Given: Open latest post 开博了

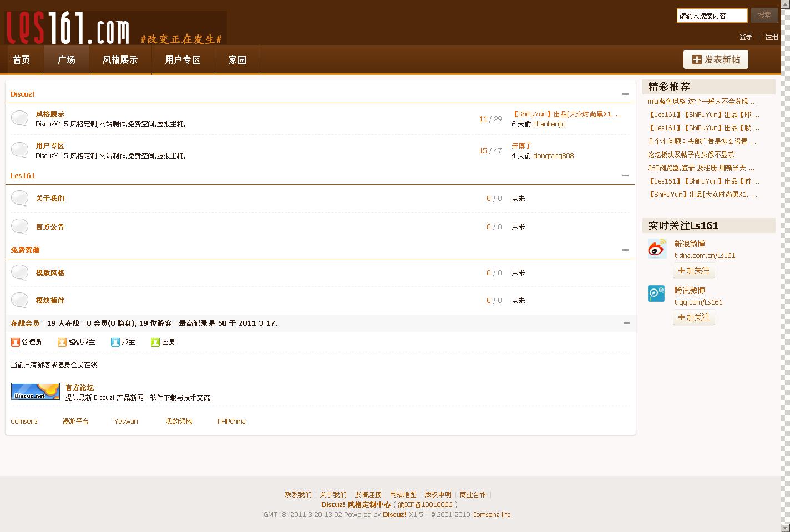Looking at the screenshot, I should (x=521, y=146).
